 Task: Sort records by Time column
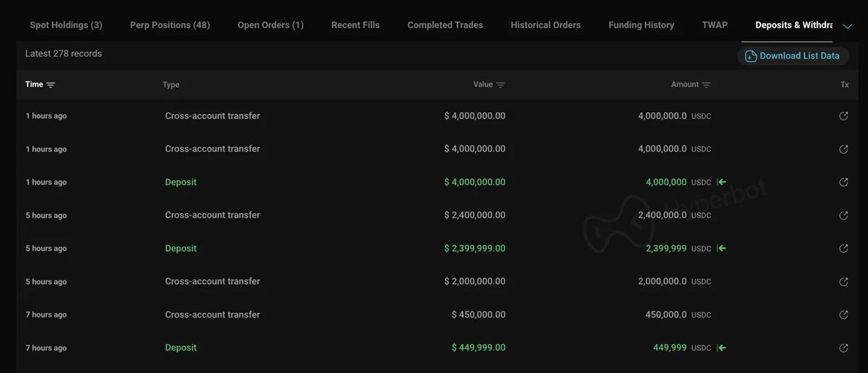[40, 85]
